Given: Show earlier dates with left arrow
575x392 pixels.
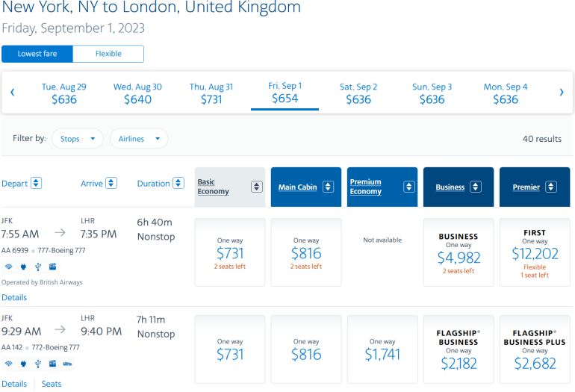Looking at the screenshot, I should point(13,93).
